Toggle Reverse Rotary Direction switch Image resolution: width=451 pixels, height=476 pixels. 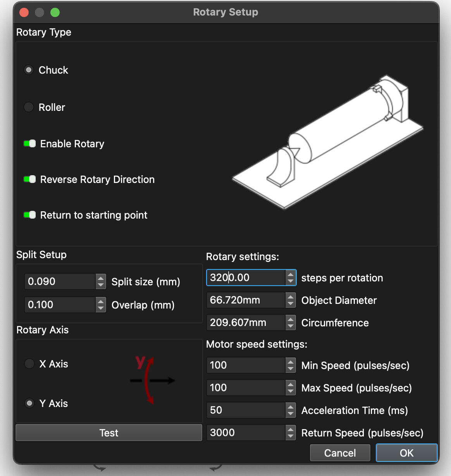tap(30, 179)
